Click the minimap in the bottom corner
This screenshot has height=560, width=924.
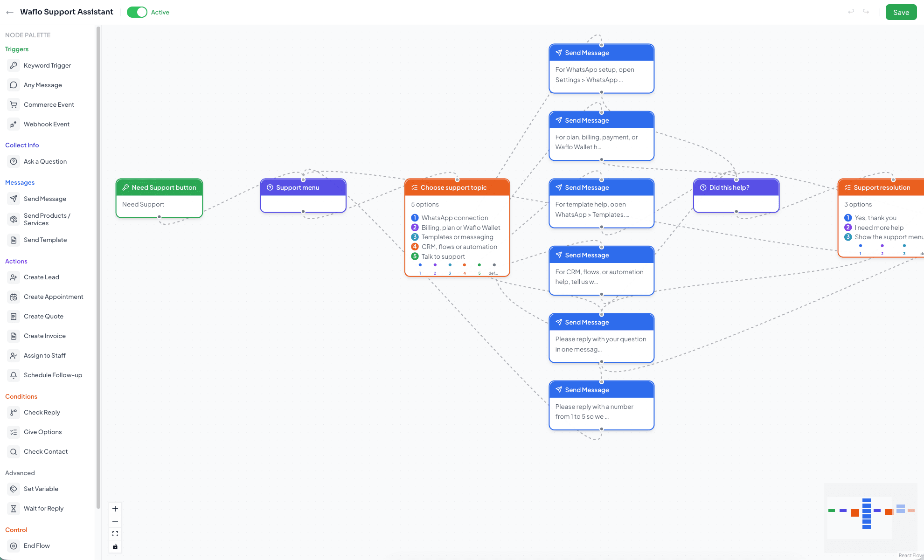tap(870, 518)
